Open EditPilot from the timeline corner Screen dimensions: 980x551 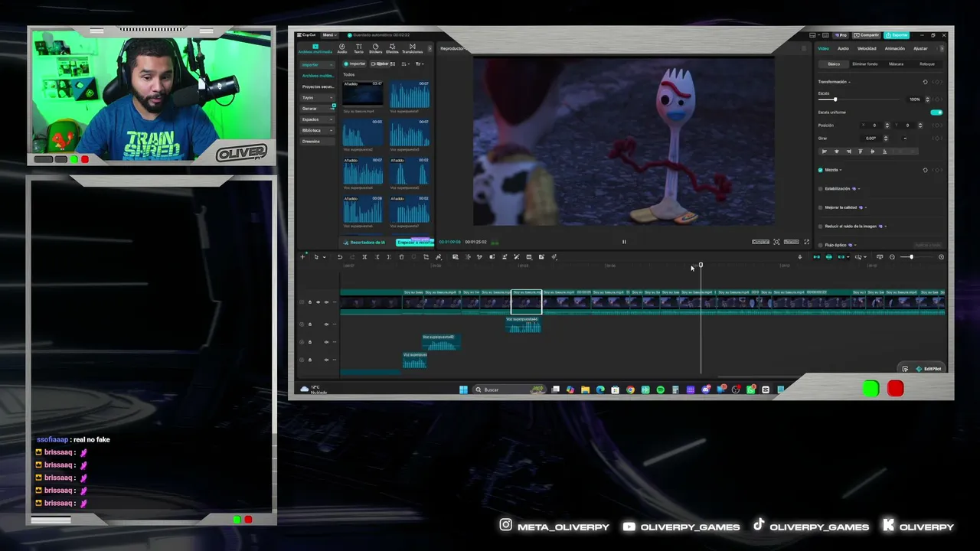point(929,369)
